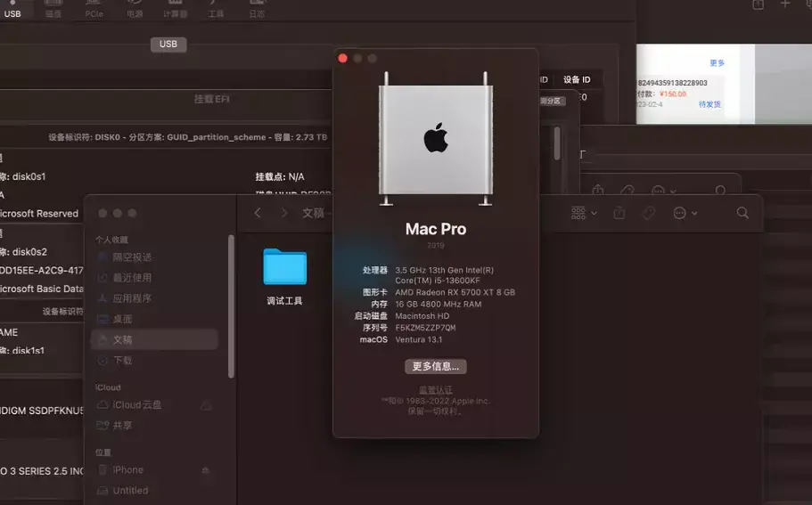Click the iCloud storage status icon in sidebar
Image resolution: width=812 pixels, height=505 pixels.
(x=206, y=405)
